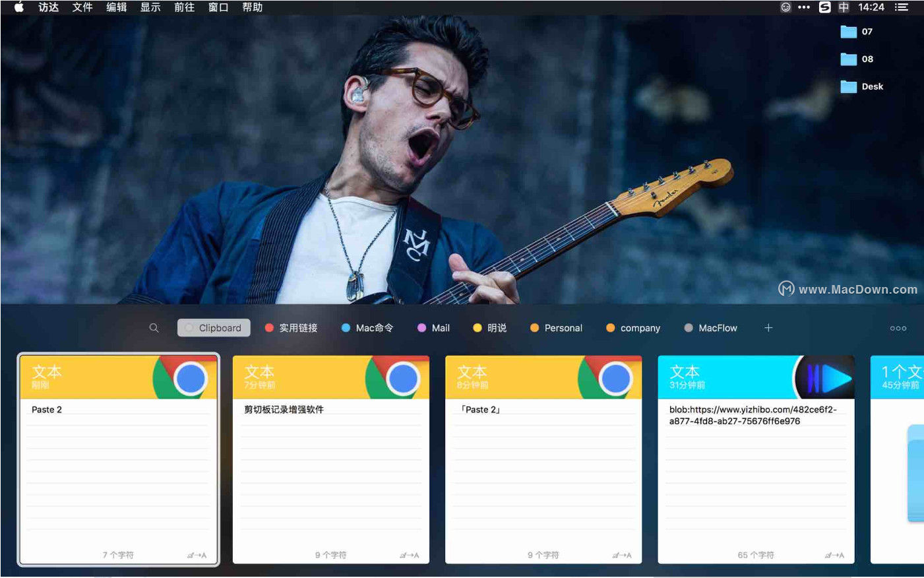Click the 31分钟前 timestamp

point(687,385)
